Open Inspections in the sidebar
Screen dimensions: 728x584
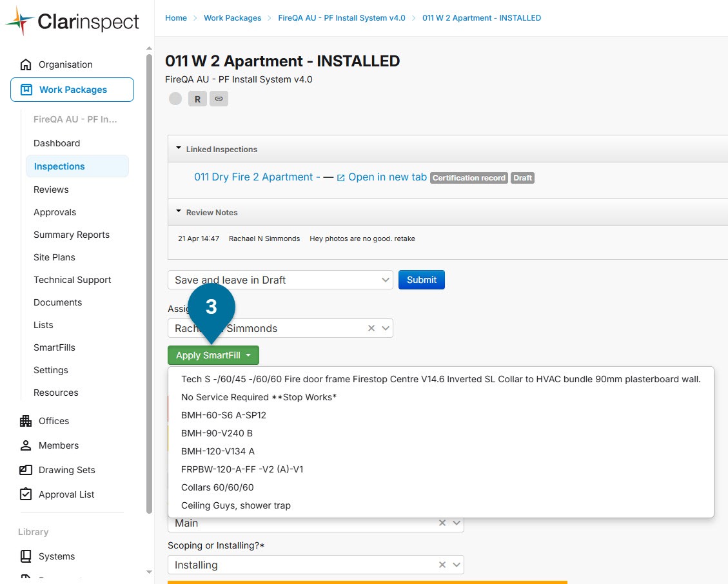pyautogui.click(x=77, y=167)
